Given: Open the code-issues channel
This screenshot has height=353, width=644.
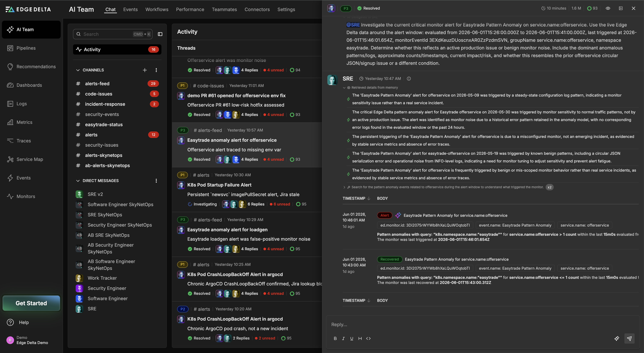Looking at the screenshot, I should pos(117,94).
